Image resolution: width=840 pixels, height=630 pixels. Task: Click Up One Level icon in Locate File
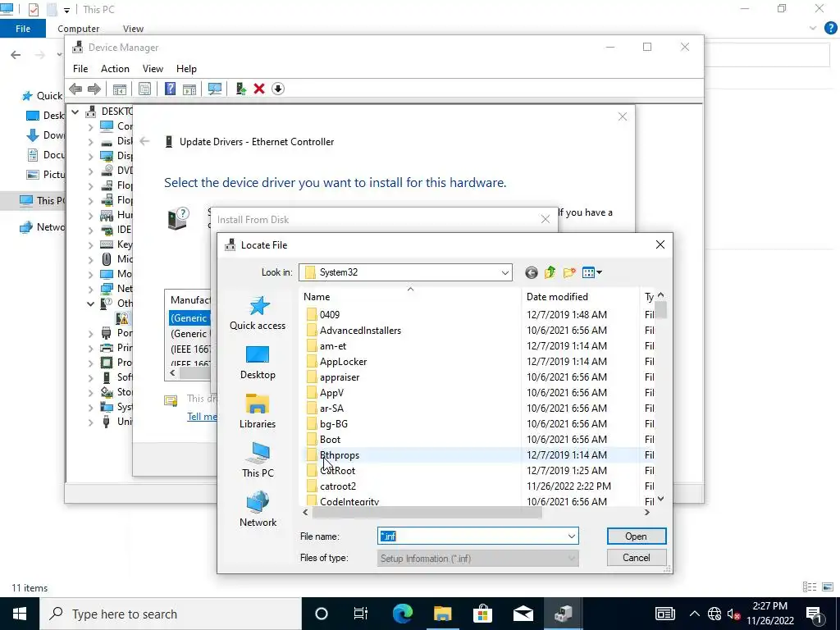(550, 272)
